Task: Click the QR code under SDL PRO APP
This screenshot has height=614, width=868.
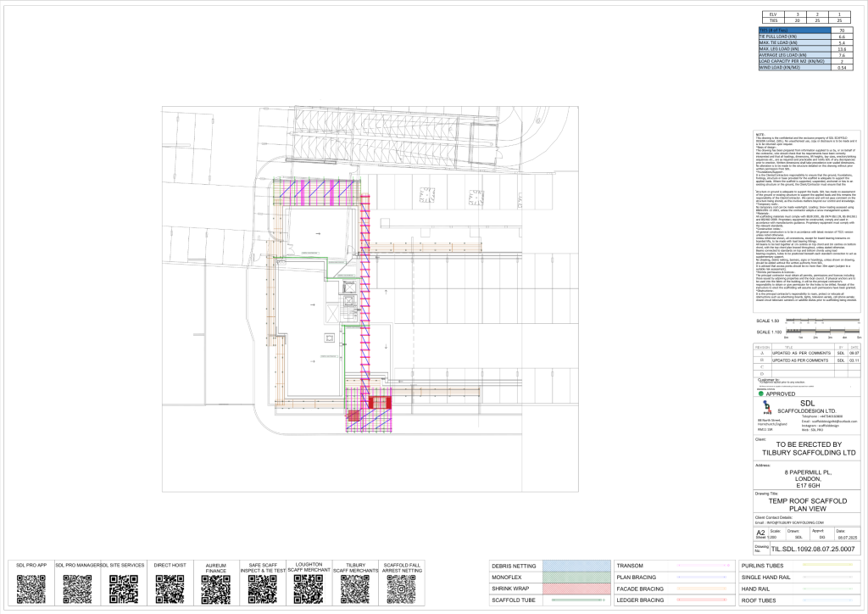Action: click(31, 589)
